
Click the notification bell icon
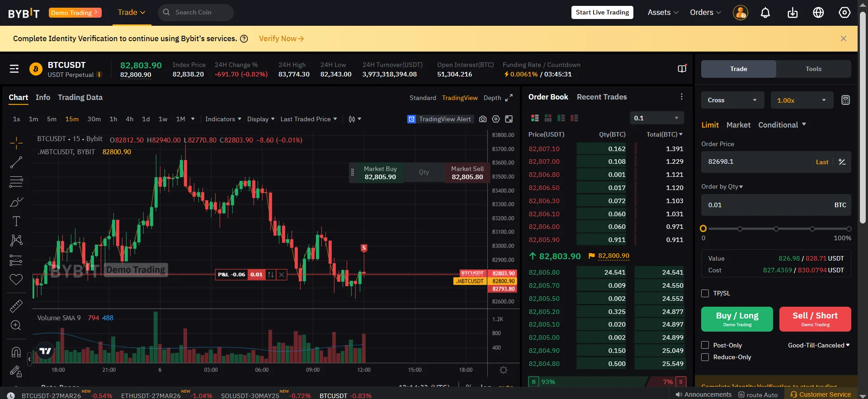tap(765, 13)
